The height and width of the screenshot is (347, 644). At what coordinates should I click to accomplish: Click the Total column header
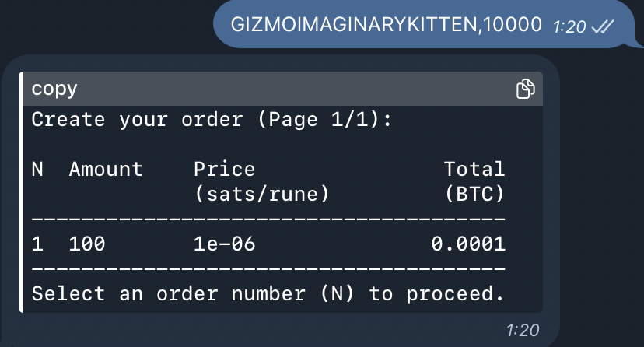[474, 169]
